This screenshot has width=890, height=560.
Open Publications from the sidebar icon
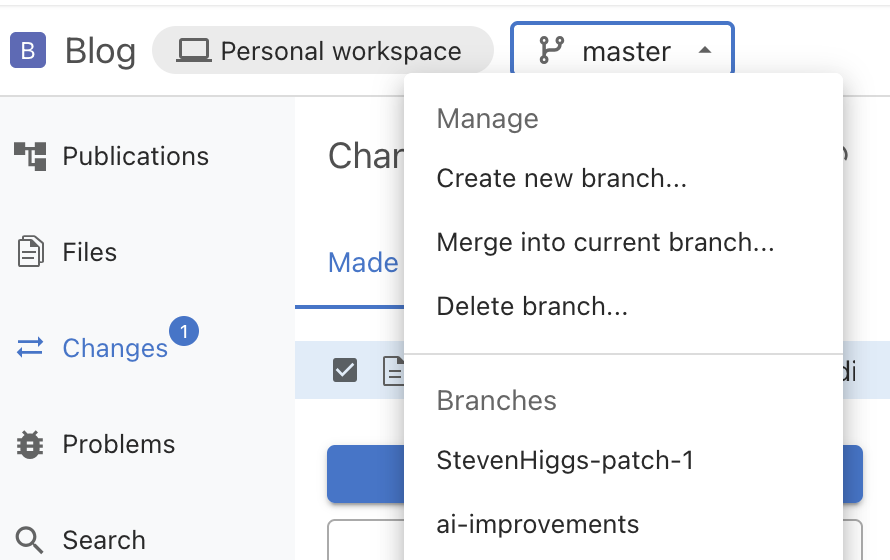(30, 156)
